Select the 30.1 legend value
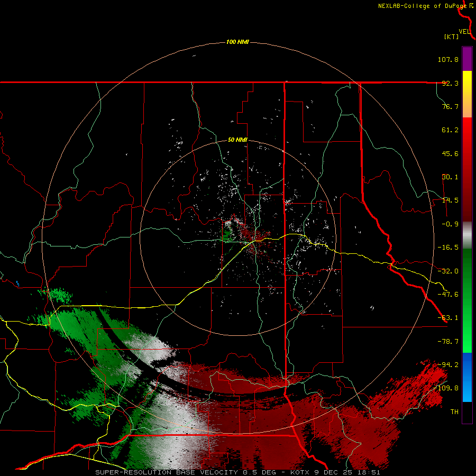The image size is (476, 476). click(x=450, y=177)
